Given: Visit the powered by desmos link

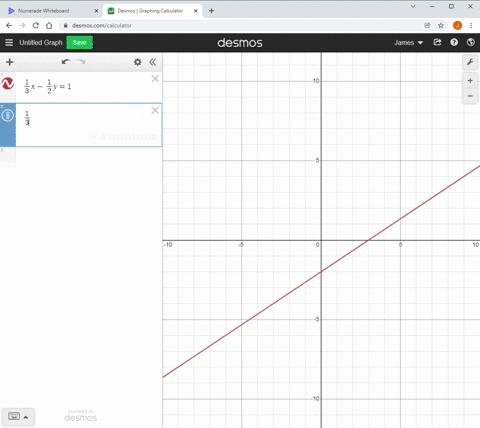Looking at the screenshot, I should [x=80, y=416].
